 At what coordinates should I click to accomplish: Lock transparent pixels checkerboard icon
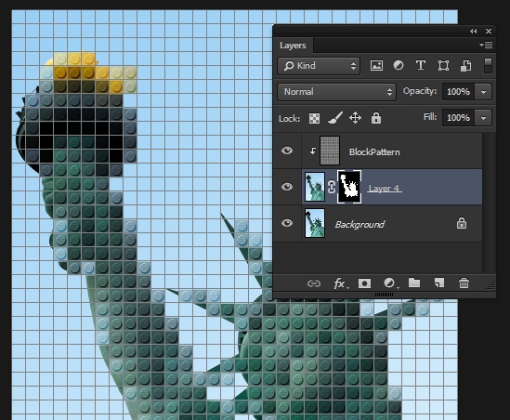coord(314,118)
